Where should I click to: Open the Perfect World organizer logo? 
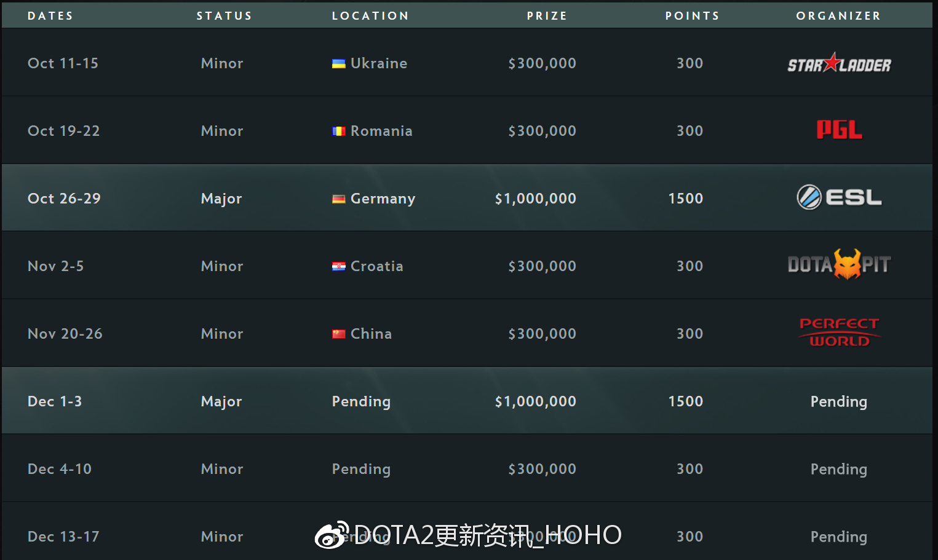pos(839,333)
